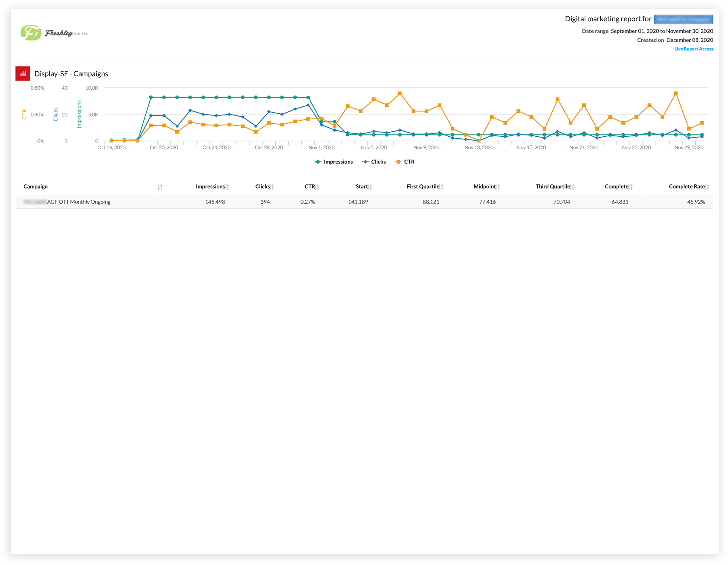The width and height of the screenshot is (728, 565).
Task: Open the Live Report Access link
Action: click(x=693, y=48)
